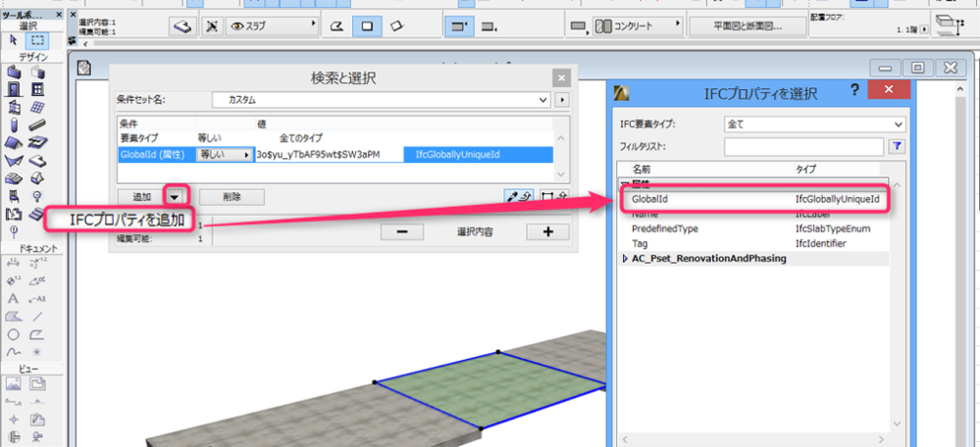
Task: Select the Object tool with the chair icon
Action: pyautogui.click(x=15, y=196)
